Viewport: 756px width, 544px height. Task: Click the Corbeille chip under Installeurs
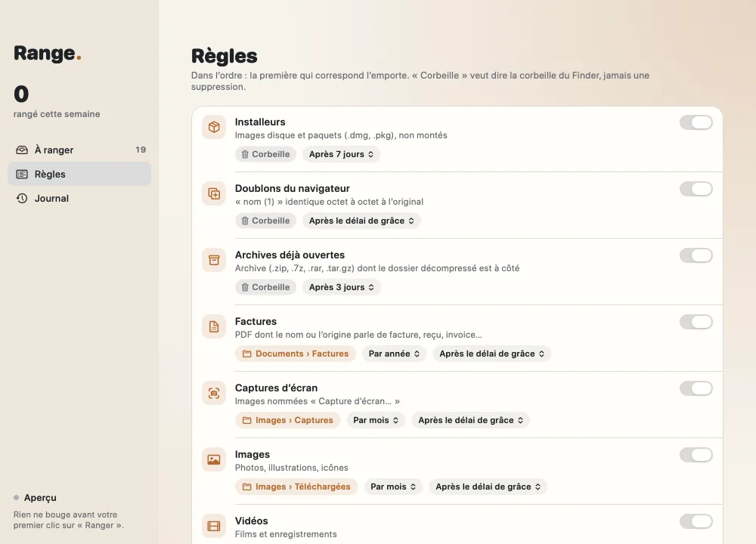tap(265, 154)
